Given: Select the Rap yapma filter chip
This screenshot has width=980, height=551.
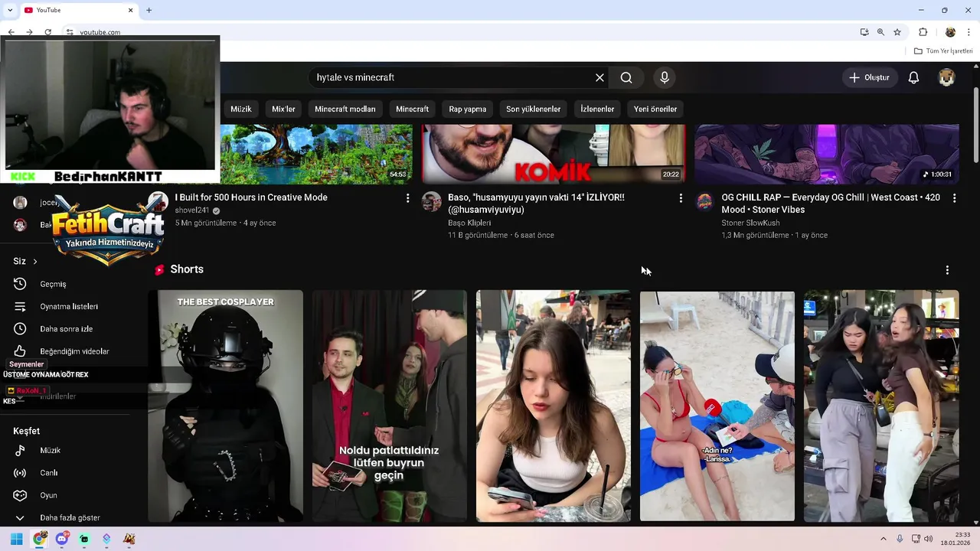Looking at the screenshot, I should (467, 109).
